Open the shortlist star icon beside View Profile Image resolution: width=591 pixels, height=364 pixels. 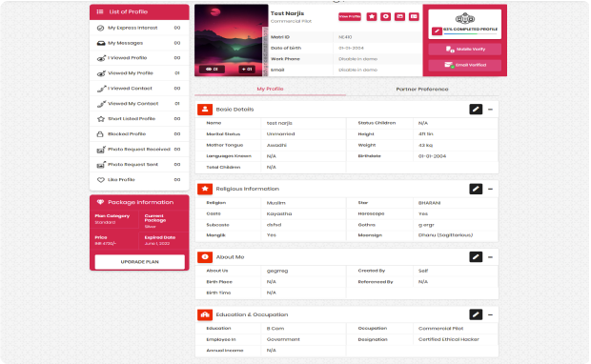coord(372,16)
